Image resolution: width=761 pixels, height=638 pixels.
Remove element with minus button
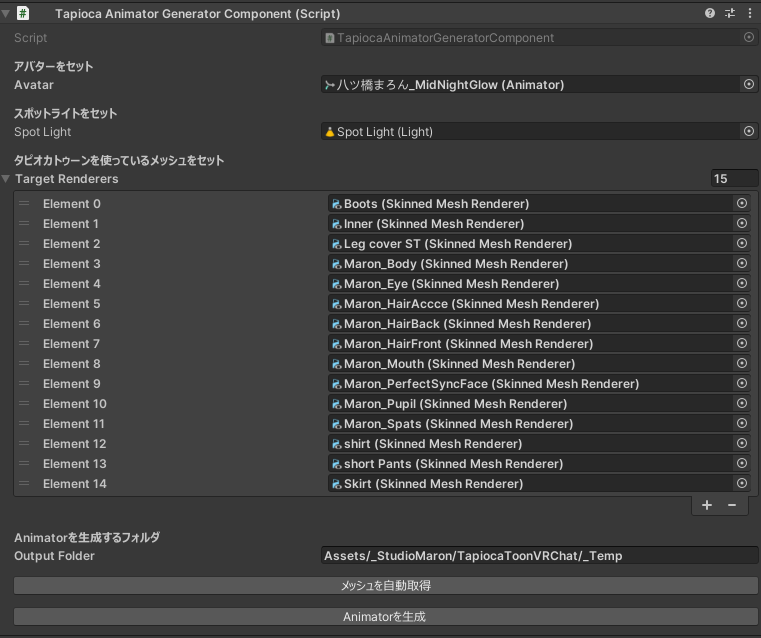(x=732, y=505)
